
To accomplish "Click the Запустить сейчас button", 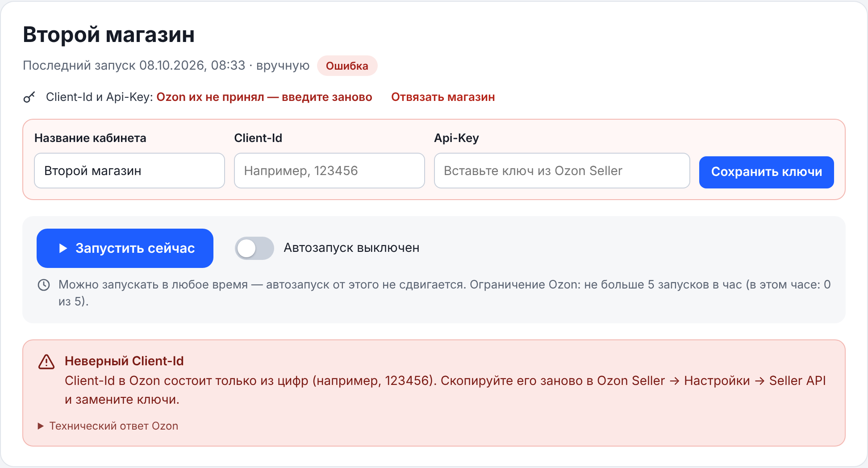I will (125, 248).
